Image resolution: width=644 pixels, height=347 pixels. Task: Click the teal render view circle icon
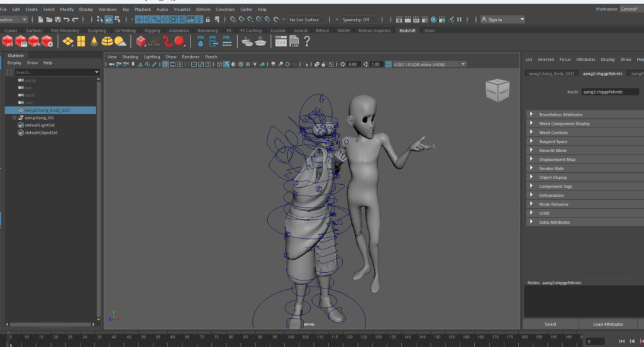click(433, 19)
